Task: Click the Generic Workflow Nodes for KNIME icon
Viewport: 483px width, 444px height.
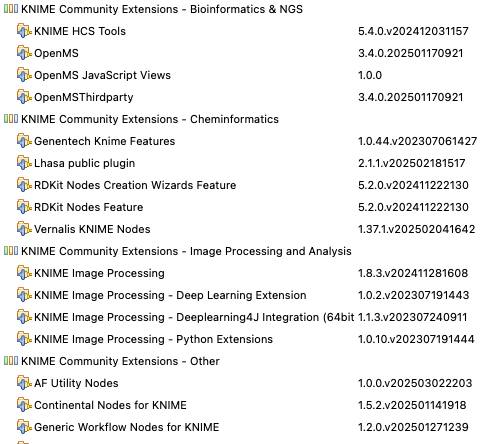Action: pos(24,427)
